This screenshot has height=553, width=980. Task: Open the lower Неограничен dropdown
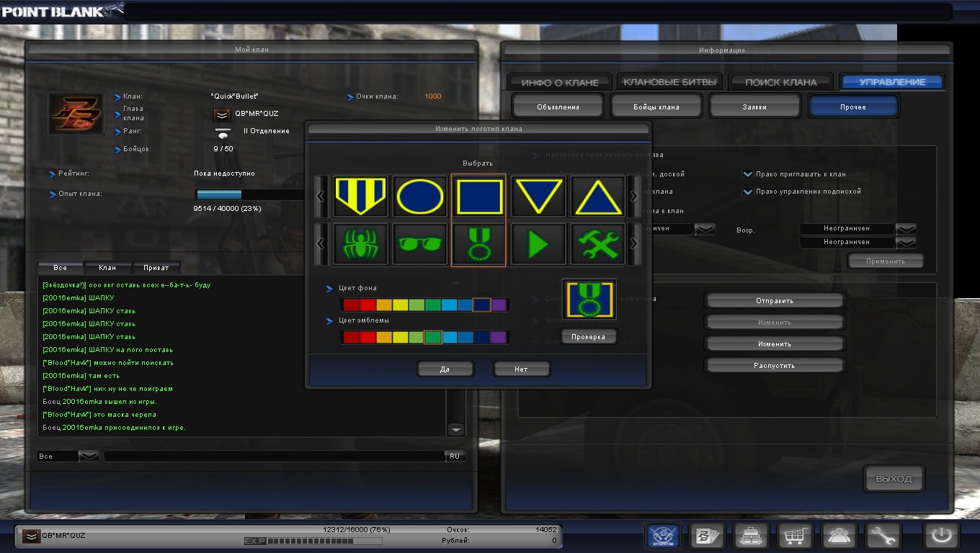pos(906,243)
